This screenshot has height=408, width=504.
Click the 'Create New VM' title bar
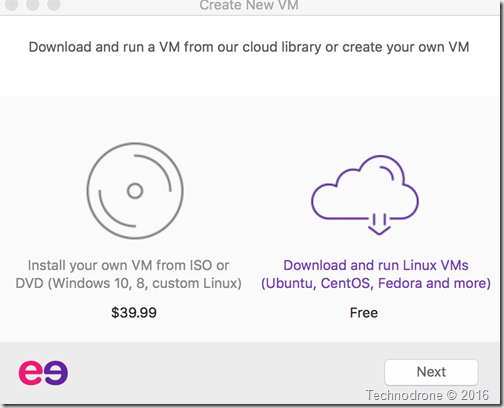[x=249, y=5]
